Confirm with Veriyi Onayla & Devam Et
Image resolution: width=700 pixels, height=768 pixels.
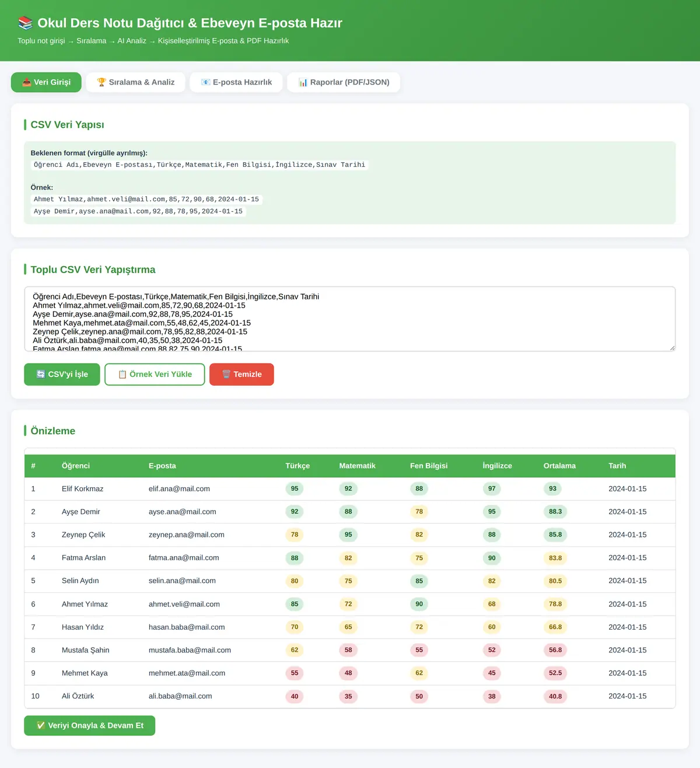(x=89, y=725)
